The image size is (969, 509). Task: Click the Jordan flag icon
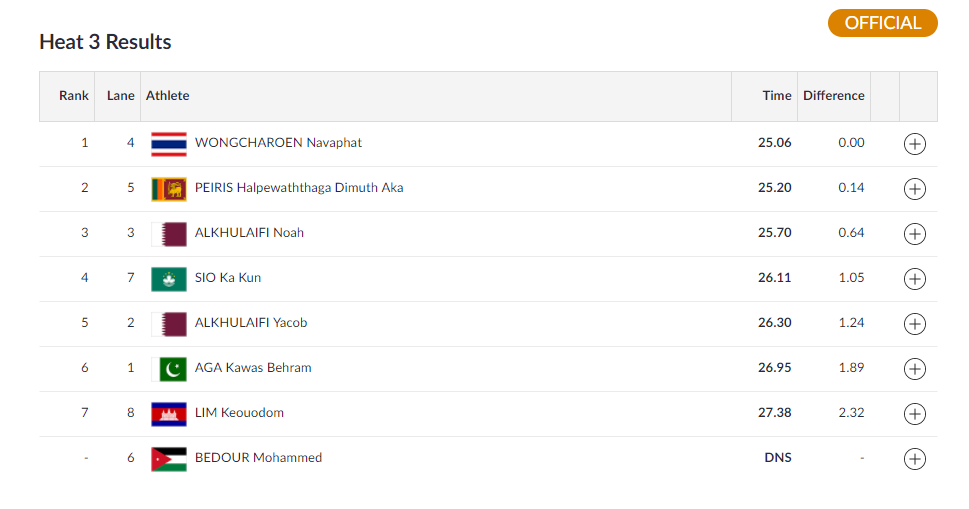[x=169, y=459]
